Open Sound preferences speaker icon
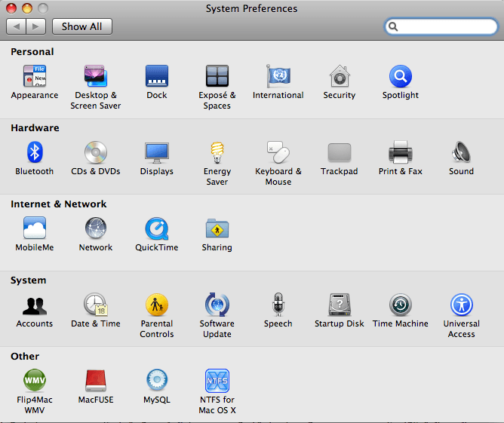The width and height of the screenshot is (504, 423). [461, 152]
